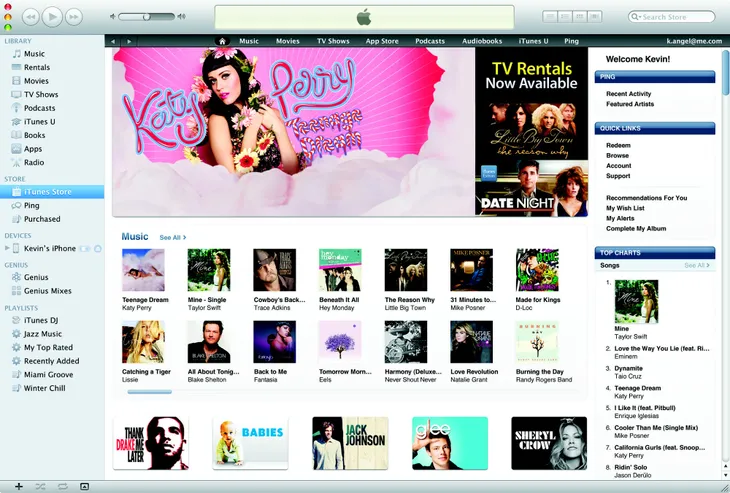Open the k.angel@me.com account menu

tap(694, 41)
